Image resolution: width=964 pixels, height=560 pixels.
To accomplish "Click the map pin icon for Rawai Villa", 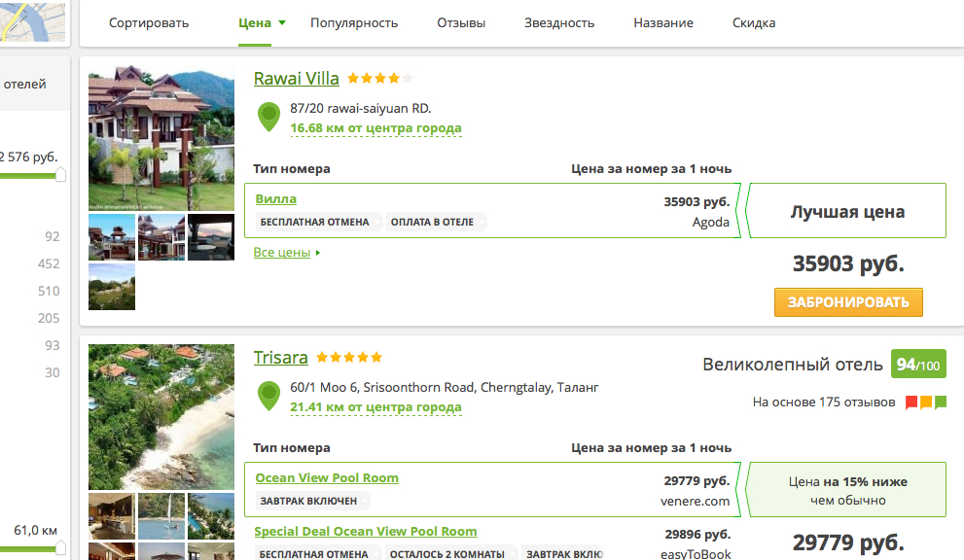I will point(268,117).
